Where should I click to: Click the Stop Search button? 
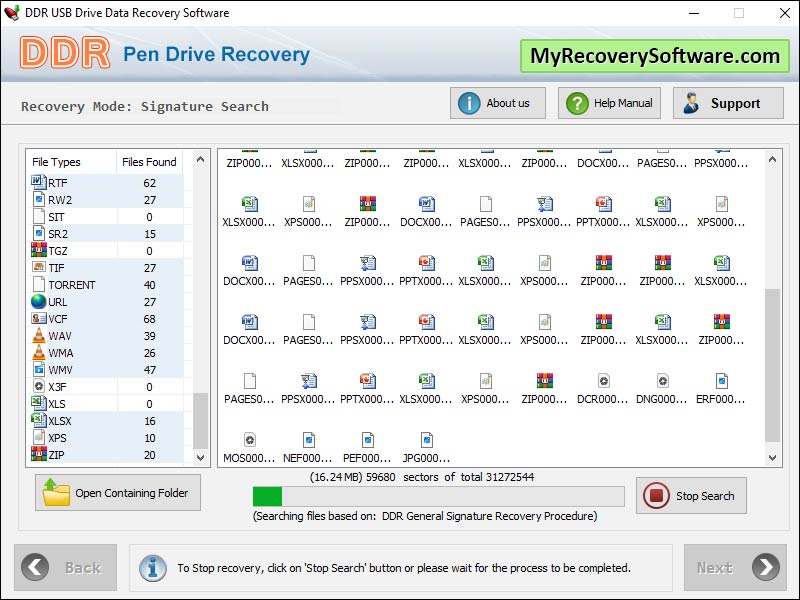[x=691, y=495]
